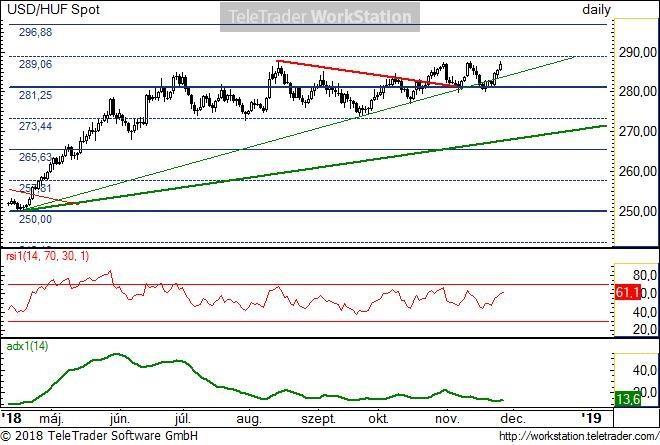Select the 265,63 level label
Viewport: 660px width, 445px height.
[35, 157]
